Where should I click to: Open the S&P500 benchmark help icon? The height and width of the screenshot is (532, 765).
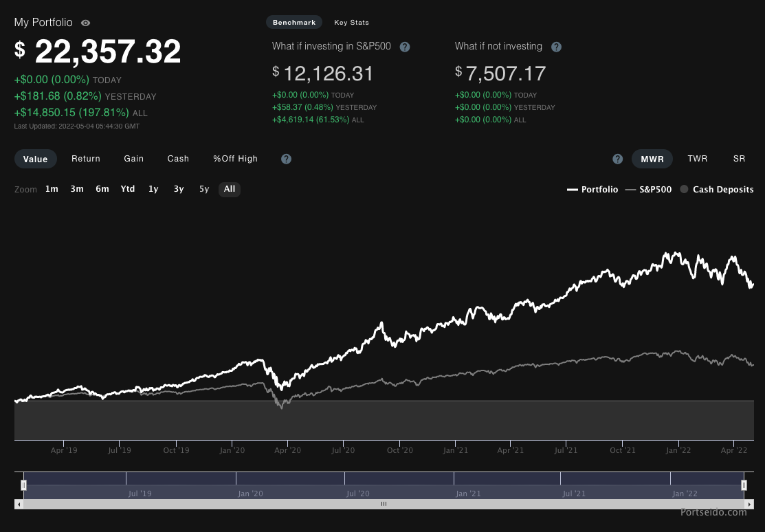405,47
